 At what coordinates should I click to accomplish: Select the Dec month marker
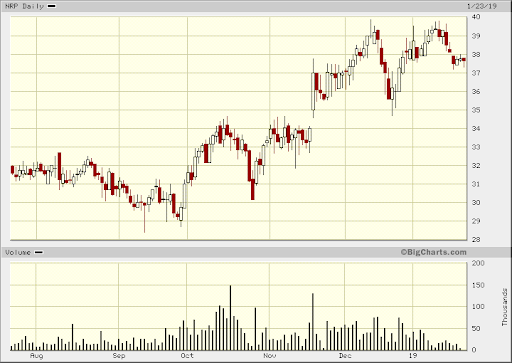pos(345,356)
